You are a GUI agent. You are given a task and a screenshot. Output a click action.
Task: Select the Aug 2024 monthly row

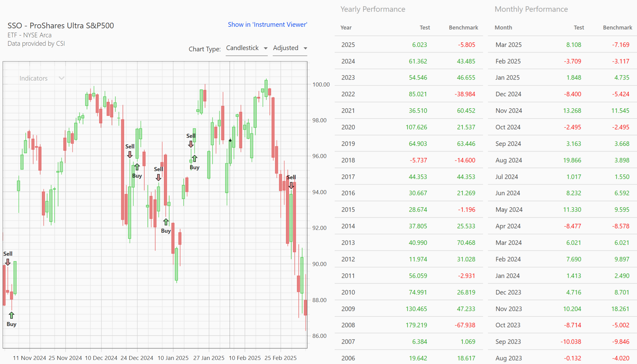(562, 160)
